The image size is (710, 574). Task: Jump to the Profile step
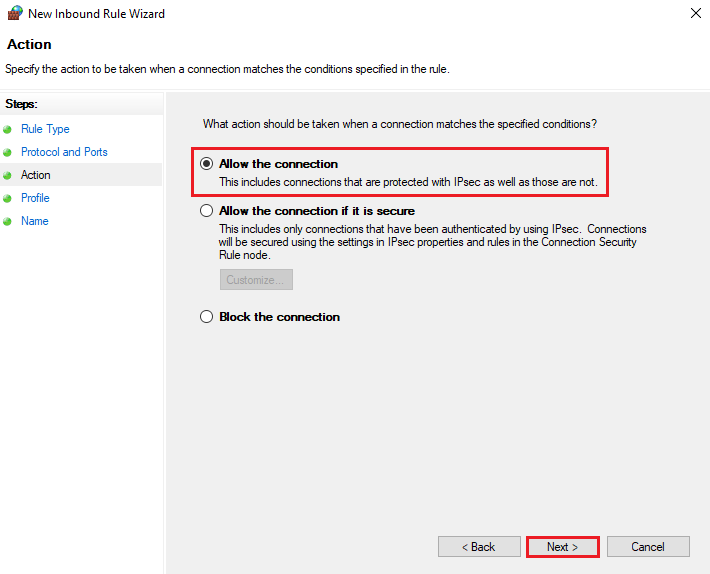(x=35, y=198)
